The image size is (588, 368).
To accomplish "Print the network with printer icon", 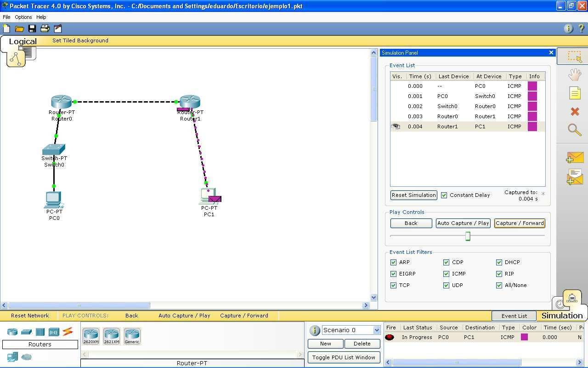I will point(45,29).
